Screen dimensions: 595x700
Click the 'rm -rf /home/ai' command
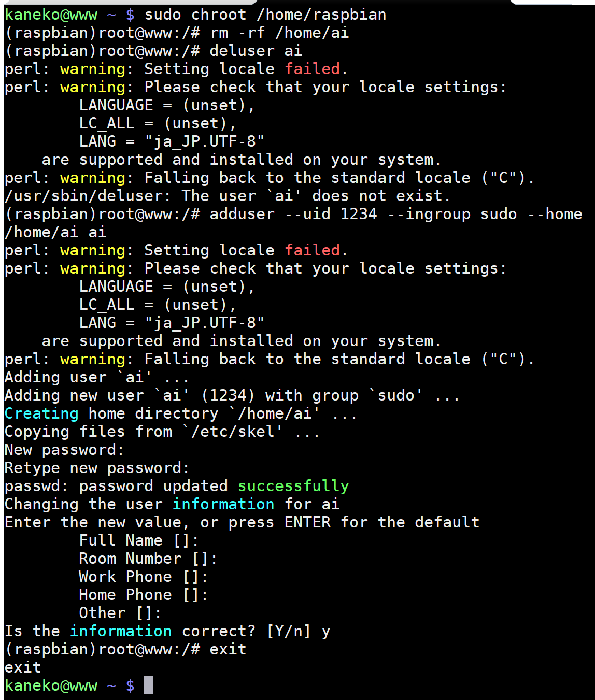pos(279,33)
